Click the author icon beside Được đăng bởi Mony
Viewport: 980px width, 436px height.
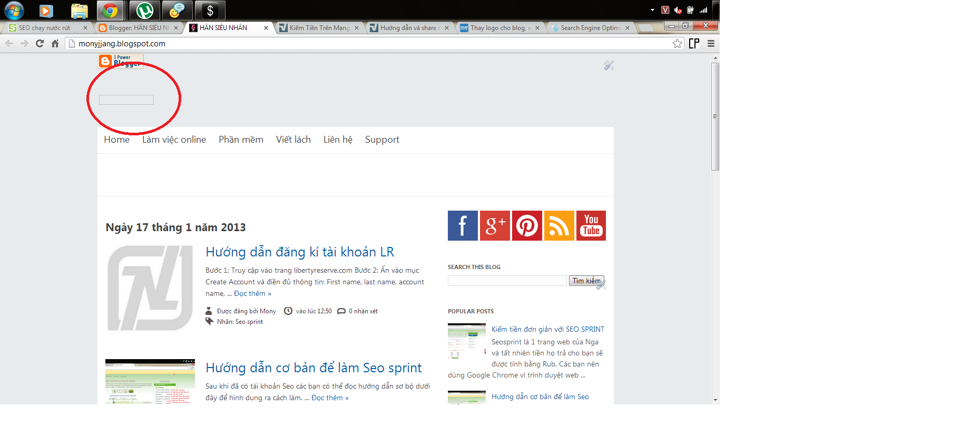(x=209, y=311)
